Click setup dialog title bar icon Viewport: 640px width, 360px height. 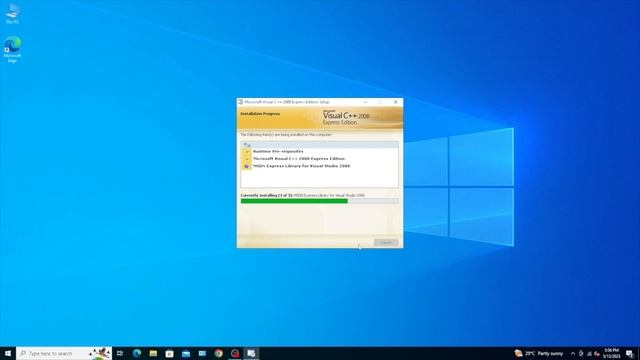pos(240,102)
